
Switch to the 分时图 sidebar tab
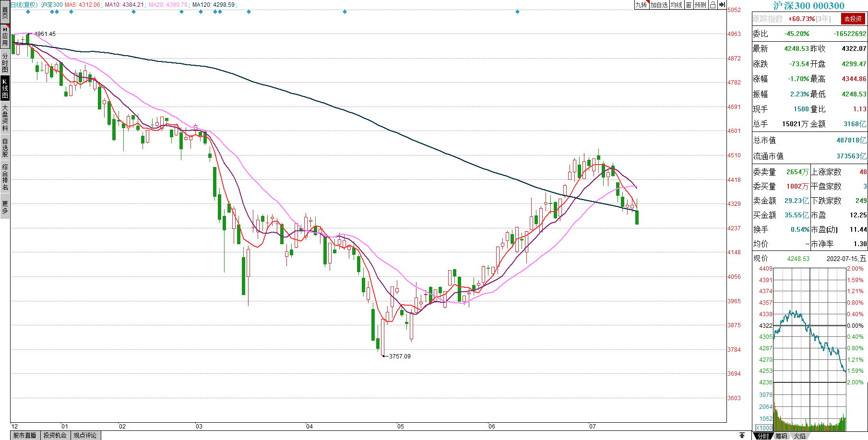coord(5,63)
